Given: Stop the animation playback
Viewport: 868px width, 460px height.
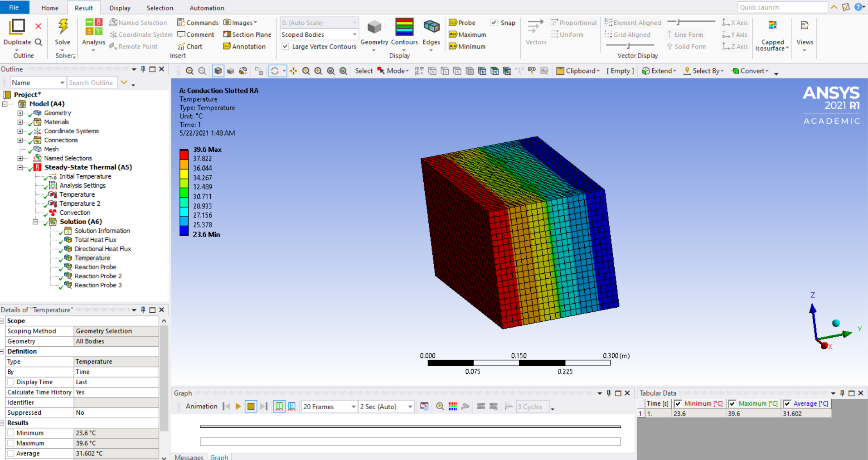Looking at the screenshot, I should point(251,407).
